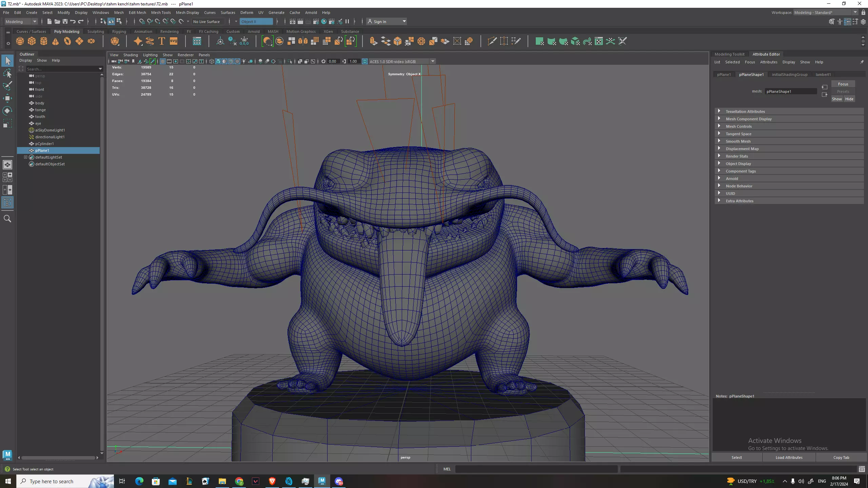Toggle textured display in viewport toolbar
This screenshot has width=868, height=488.
[237, 61]
